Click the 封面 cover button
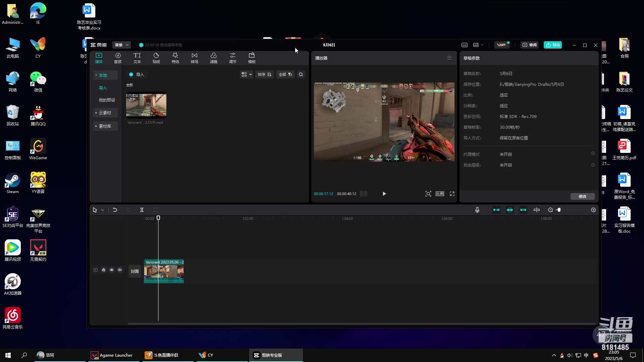Viewport: 644px width, 362px height. click(135, 271)
